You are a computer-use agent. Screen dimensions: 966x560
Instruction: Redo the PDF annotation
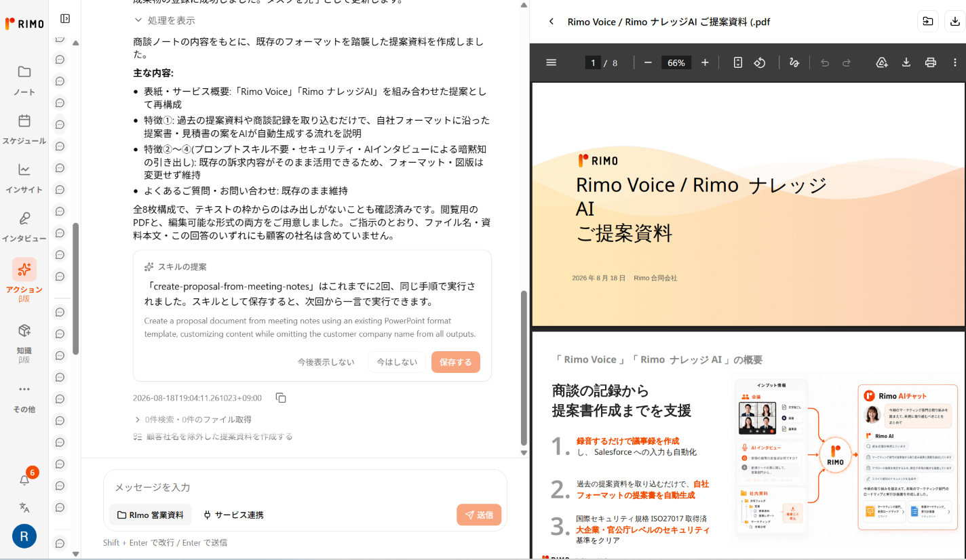coord(847,62)
